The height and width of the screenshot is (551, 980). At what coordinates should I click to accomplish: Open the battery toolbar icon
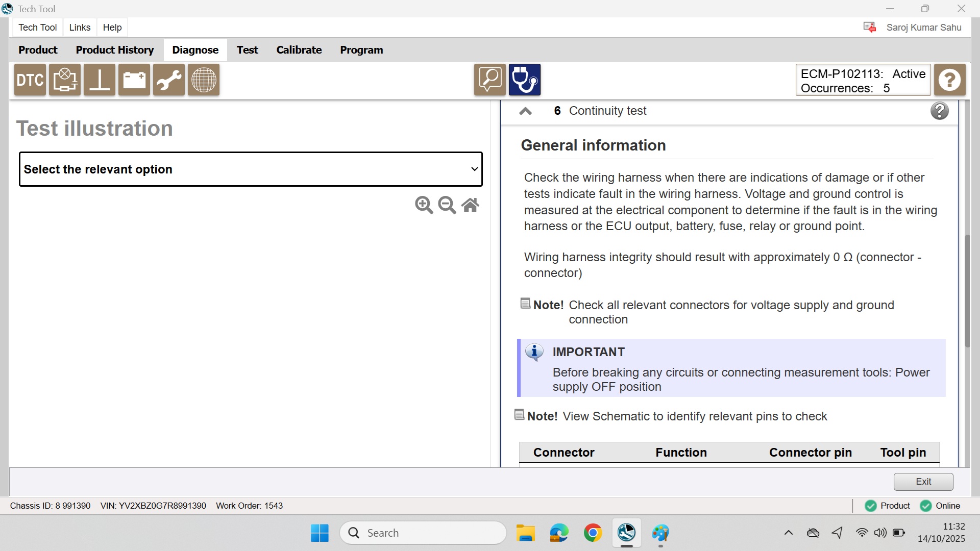tap(134, 80)
